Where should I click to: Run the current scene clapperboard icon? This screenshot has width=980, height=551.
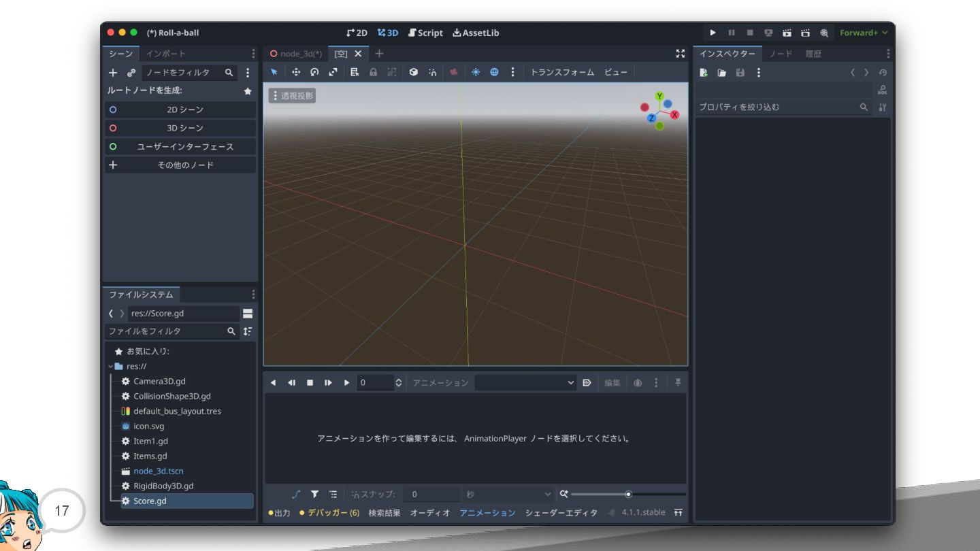(x=787, y=33)
